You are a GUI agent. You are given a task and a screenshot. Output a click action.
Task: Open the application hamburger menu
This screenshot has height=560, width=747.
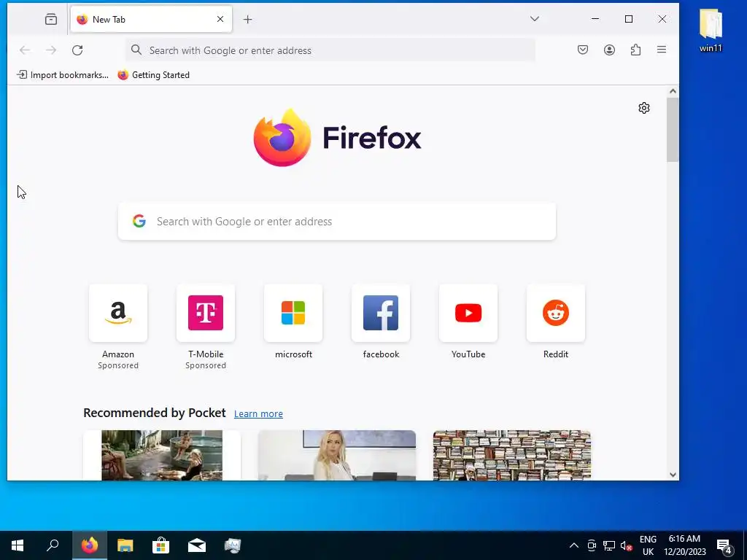click(662, 50)
